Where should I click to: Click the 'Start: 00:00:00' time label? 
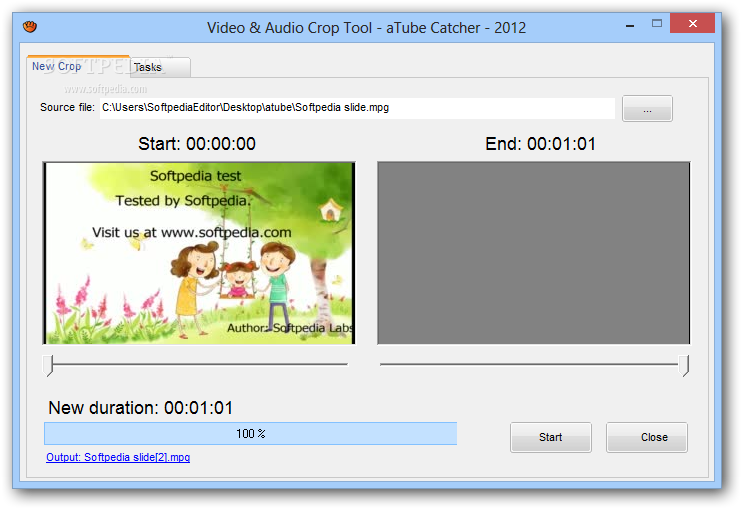pyautogui.click(x=197, y=144)
